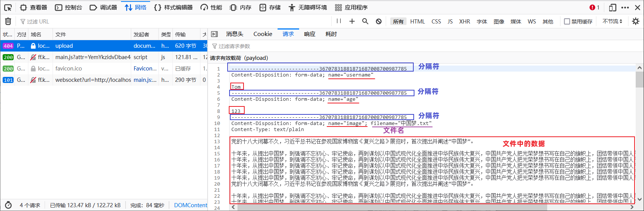Select the upload request row
This screenshot has height=211, width=644.
coord(104,46)
